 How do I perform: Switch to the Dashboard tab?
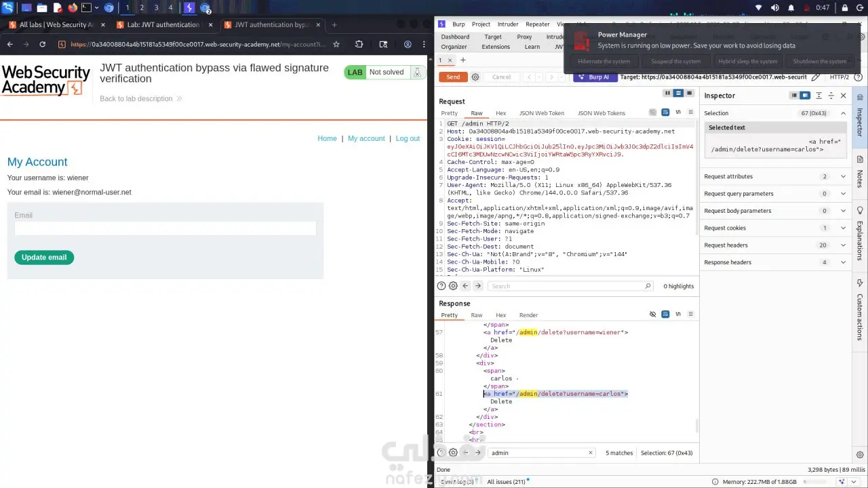455,37
